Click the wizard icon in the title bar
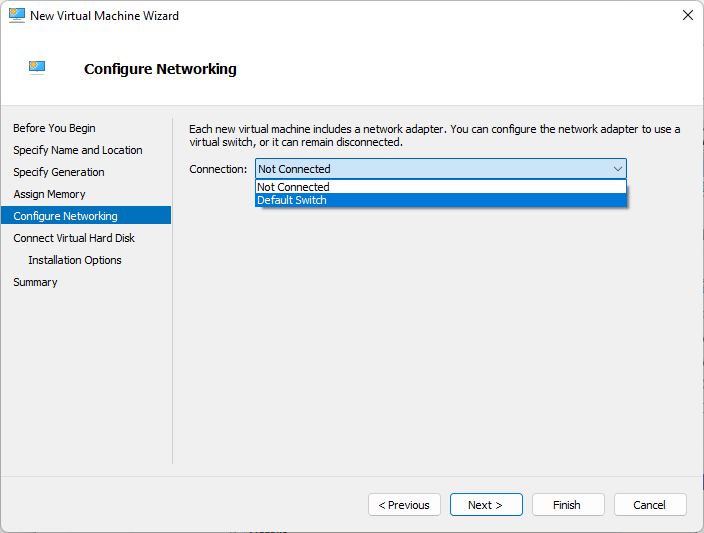Viewport: 704px width, 533px height. [16, 15]
